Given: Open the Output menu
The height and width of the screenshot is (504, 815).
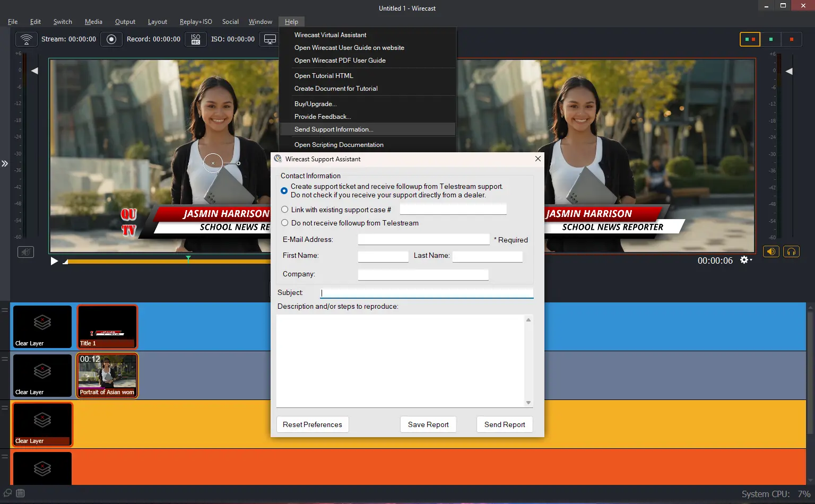Looking at the screenshot, I should click(x=125, y=22).
